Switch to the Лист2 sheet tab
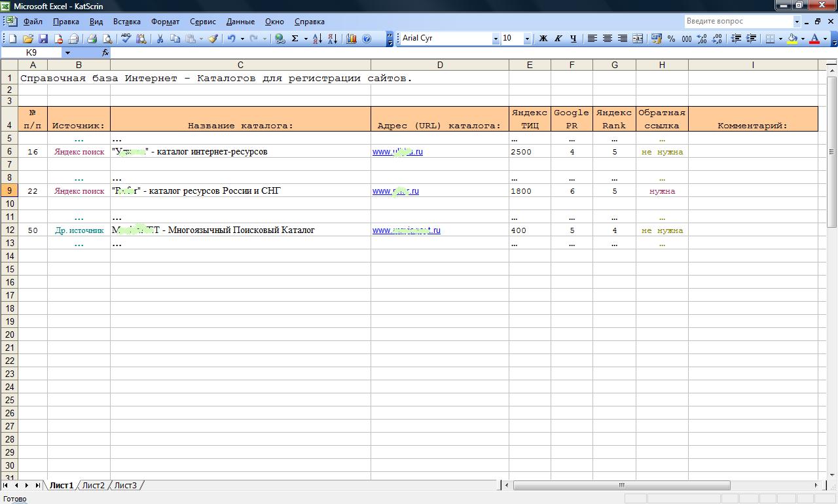Screen dimensions: 838x504 93,485
